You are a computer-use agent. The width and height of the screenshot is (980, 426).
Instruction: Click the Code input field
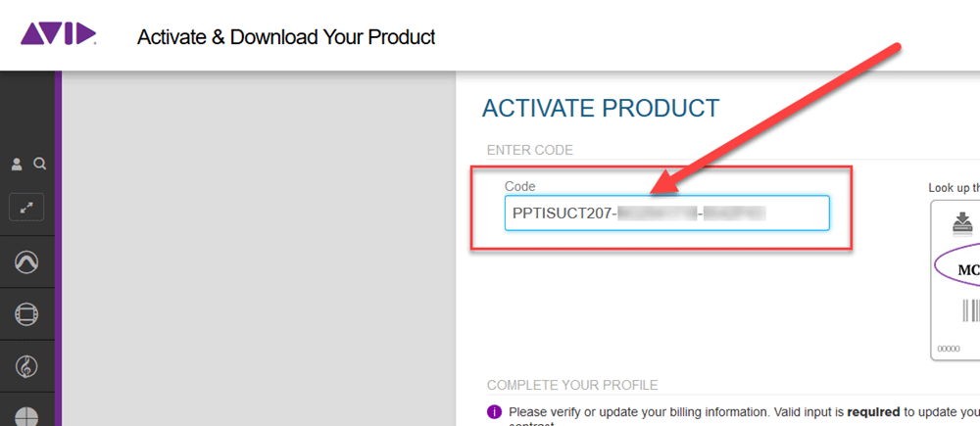pos(666,213)
